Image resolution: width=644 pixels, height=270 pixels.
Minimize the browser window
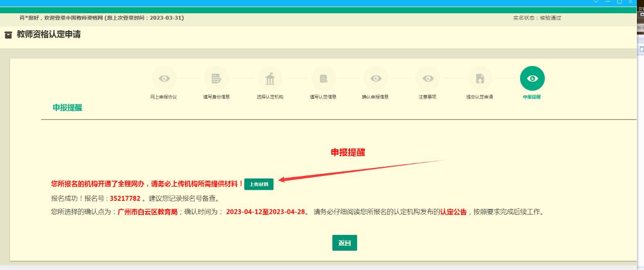click(607, 2)
